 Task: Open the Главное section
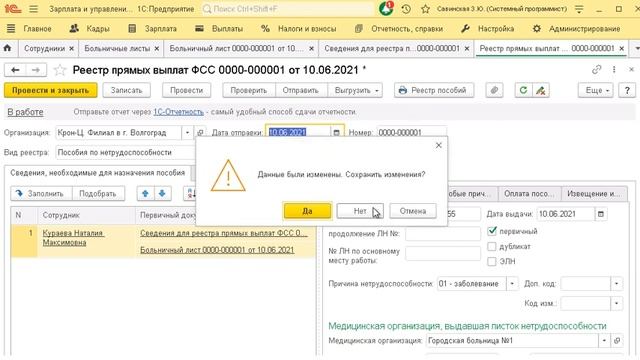38,29
